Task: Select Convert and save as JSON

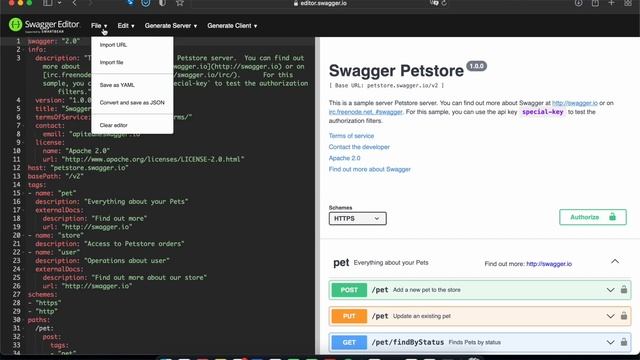Action: [x=132, y=102]
